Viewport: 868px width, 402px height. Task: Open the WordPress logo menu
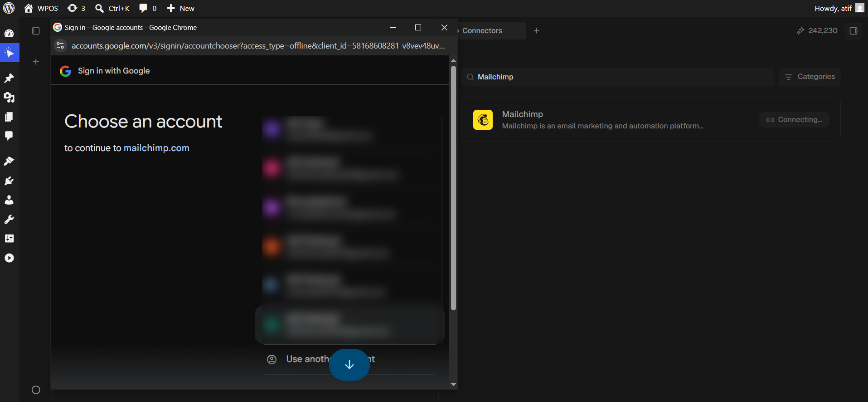[9, 8]
